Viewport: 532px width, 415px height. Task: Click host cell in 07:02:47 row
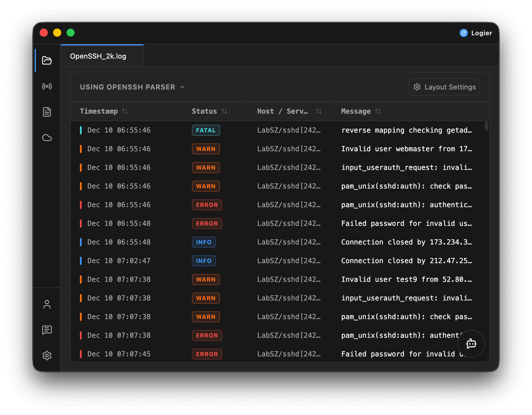pos(289,261)
